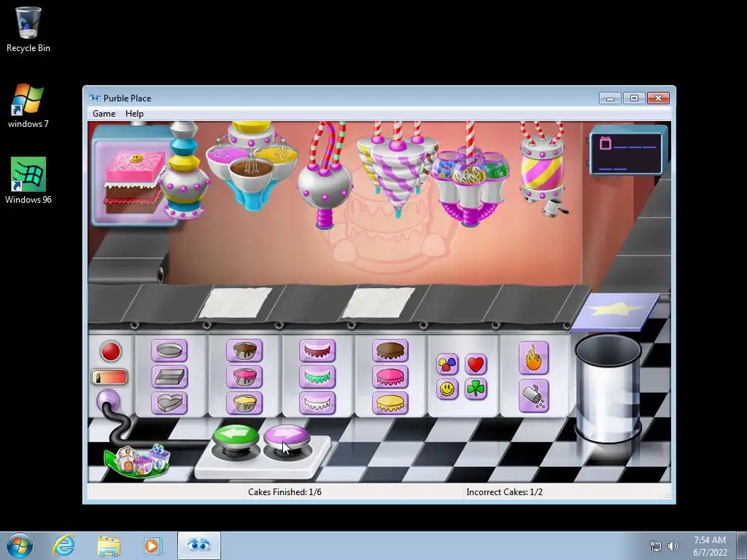Pick the red icing filling
The height and width of the screenshot is (560, 747).
click(x=317, y=351)
